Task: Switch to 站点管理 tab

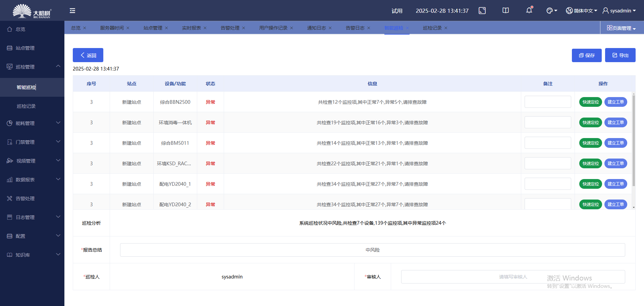Action: 153,28
